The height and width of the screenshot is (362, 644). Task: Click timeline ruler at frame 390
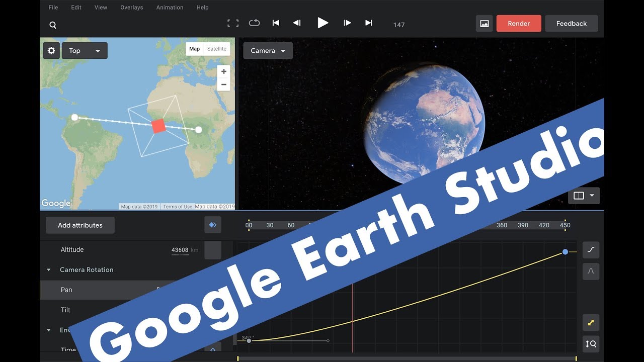click(523, 225)
